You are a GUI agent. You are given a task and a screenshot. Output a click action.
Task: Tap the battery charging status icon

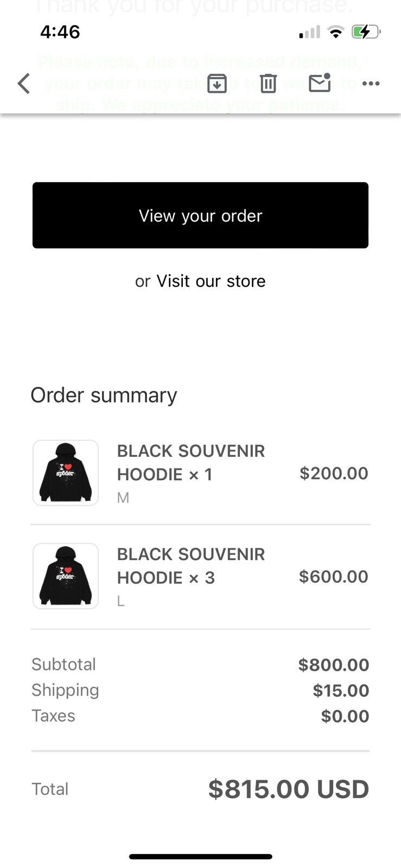[366, 32]
